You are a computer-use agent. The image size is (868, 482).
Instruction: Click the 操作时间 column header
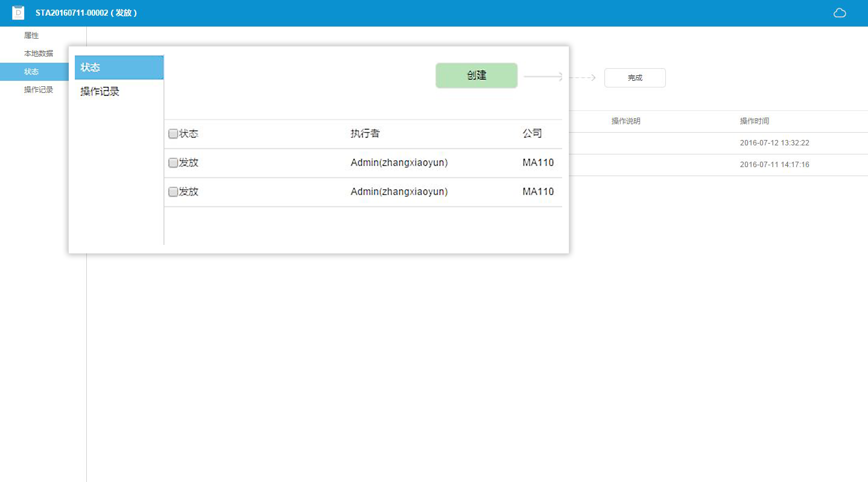click(755, 121)
